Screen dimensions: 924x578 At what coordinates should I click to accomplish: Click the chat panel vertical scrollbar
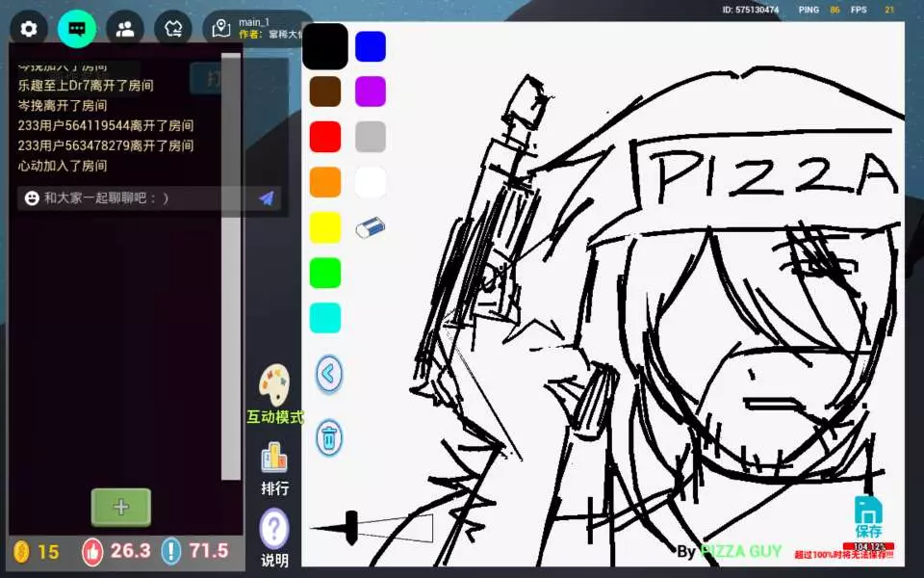[231, 267]
